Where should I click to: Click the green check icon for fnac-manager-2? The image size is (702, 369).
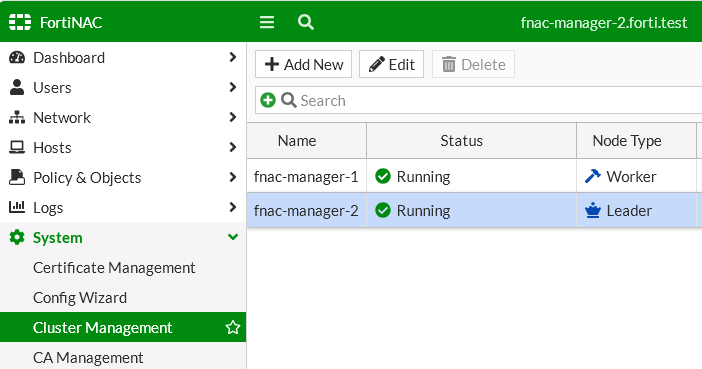coord(383,210)
